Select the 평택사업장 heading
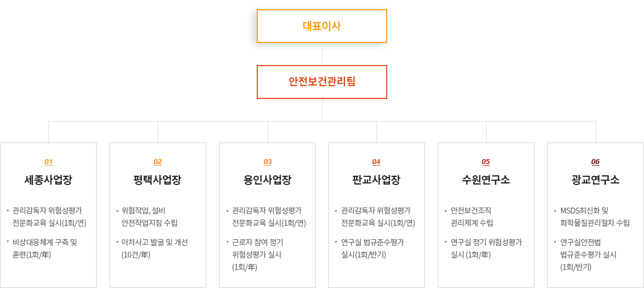The width and height of the screenshot is (644, 292). point(158,180)
